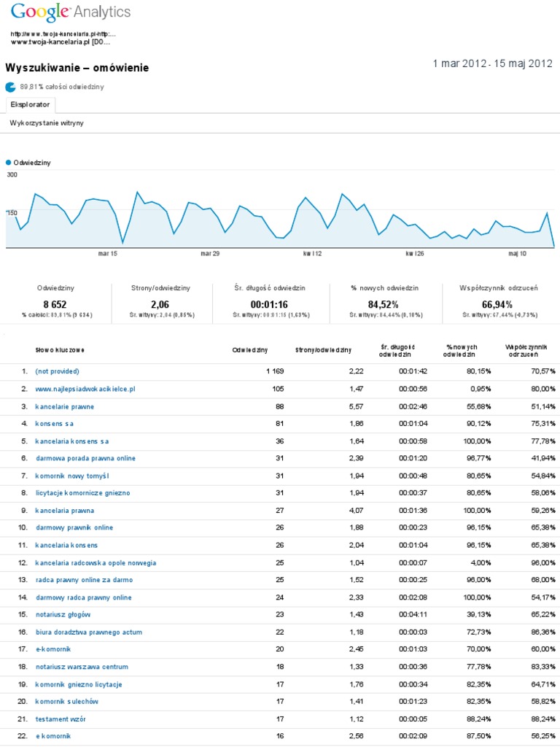
Task: Click the Google Analytics logo
Action: pyautogui.click(x=71, y=12)
